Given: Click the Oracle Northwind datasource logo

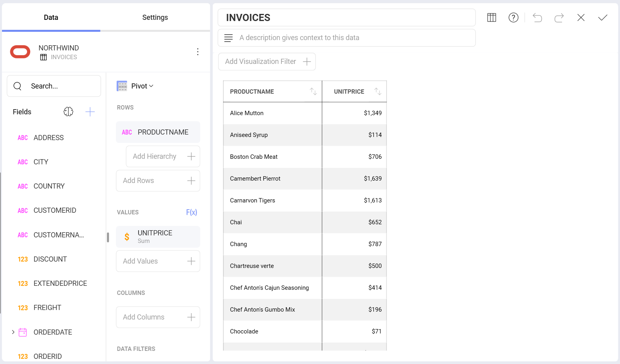Looking at the screenshot, I should point(20,52).
